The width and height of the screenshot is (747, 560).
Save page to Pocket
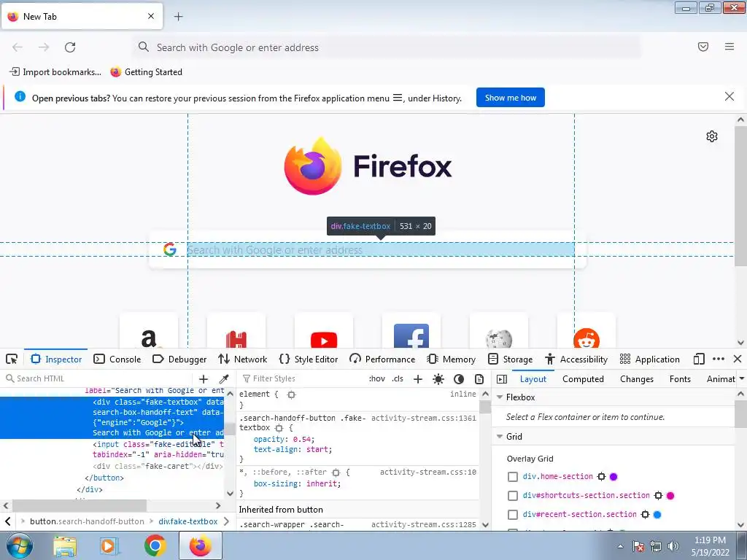[703, 47]
